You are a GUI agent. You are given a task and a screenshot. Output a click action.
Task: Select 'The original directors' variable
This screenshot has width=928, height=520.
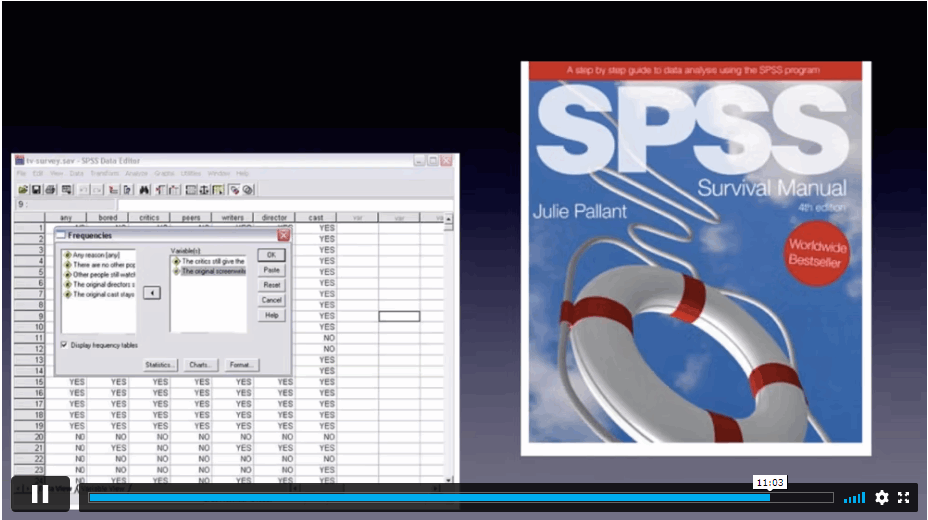(x=99, y=285)
